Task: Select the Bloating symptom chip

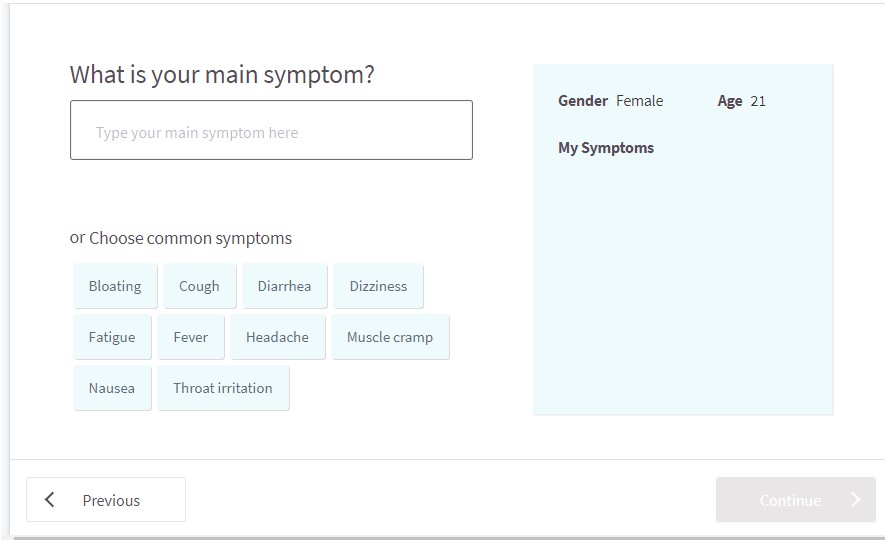Action: (115, 286)
